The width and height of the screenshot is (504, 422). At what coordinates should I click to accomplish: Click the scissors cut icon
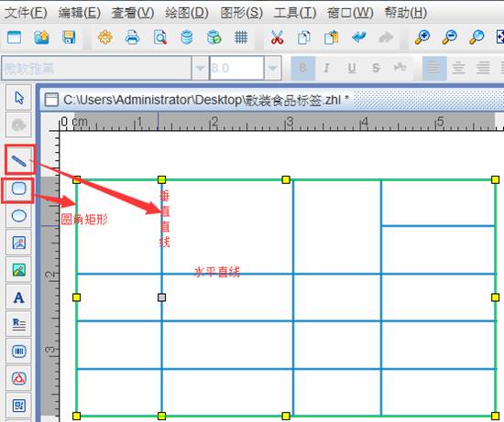tap(277, 38)
